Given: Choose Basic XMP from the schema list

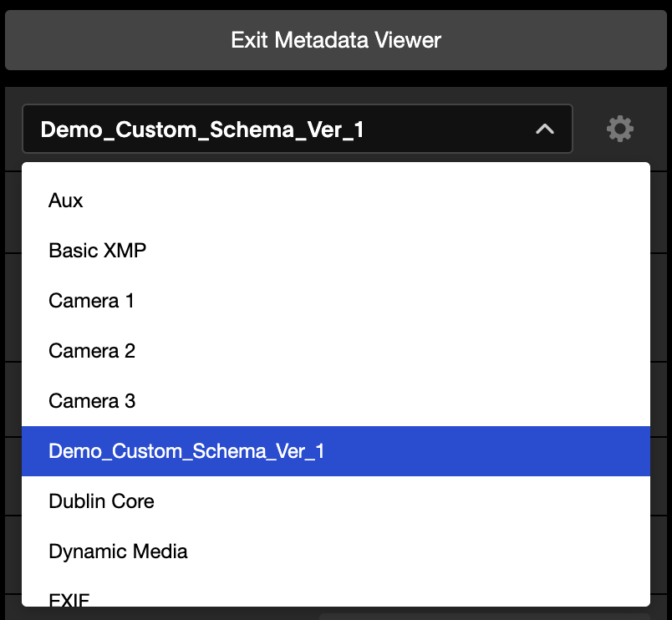Looking at the screenshot, I should (336, 251).
